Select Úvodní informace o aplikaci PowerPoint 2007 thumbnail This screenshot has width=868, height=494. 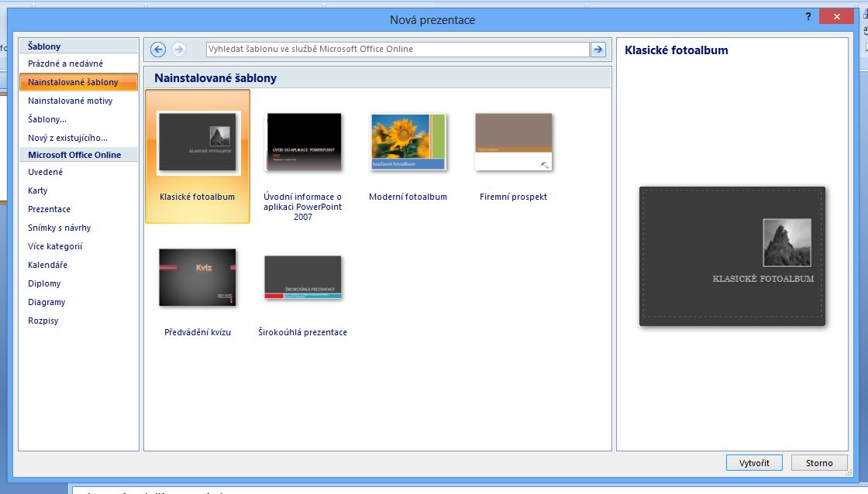click(x=304, y=142)
